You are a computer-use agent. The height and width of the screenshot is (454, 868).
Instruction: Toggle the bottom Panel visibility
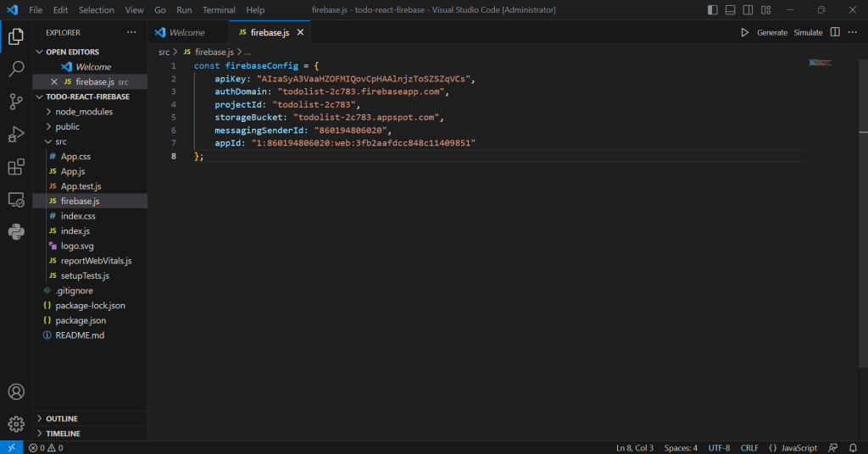[730, 10]
